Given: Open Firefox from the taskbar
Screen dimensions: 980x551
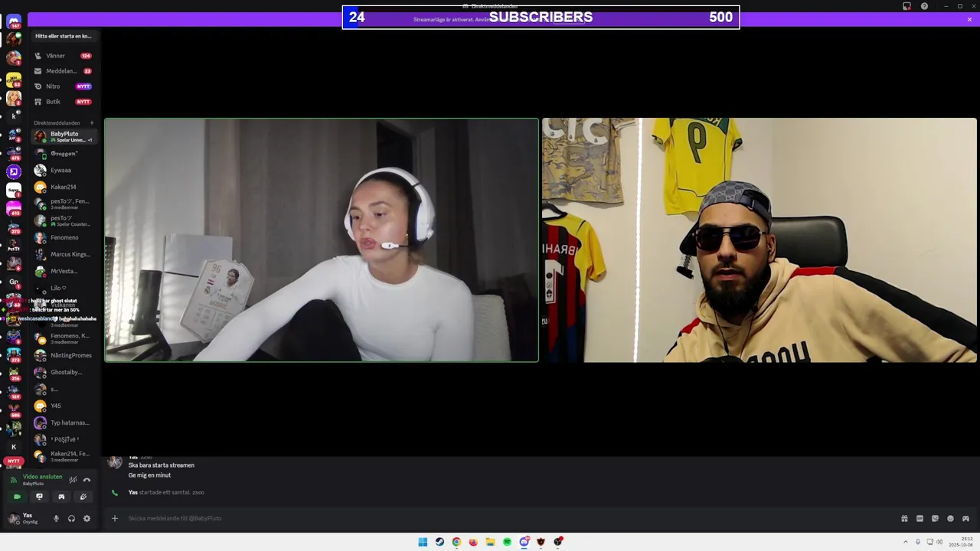Looking at the screenshot, I should point(473,542).
